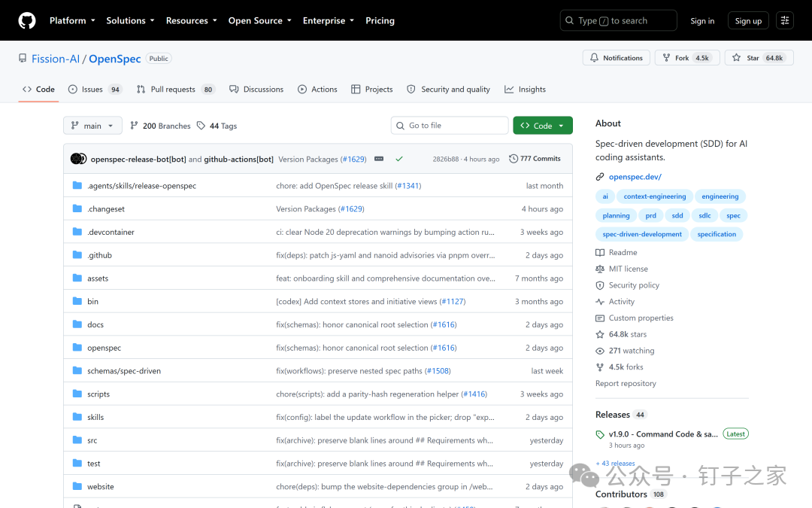Click the folder icon beside assets

tap(77, 278)
